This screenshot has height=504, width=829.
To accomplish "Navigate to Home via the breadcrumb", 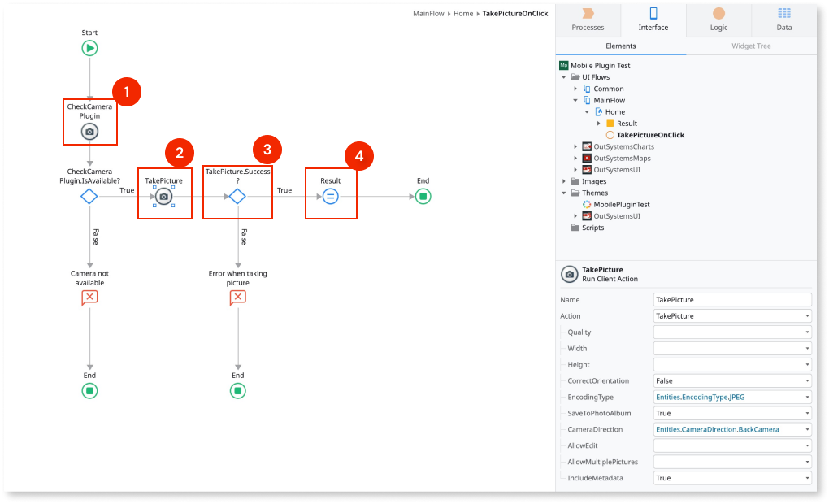I will 463,13.
